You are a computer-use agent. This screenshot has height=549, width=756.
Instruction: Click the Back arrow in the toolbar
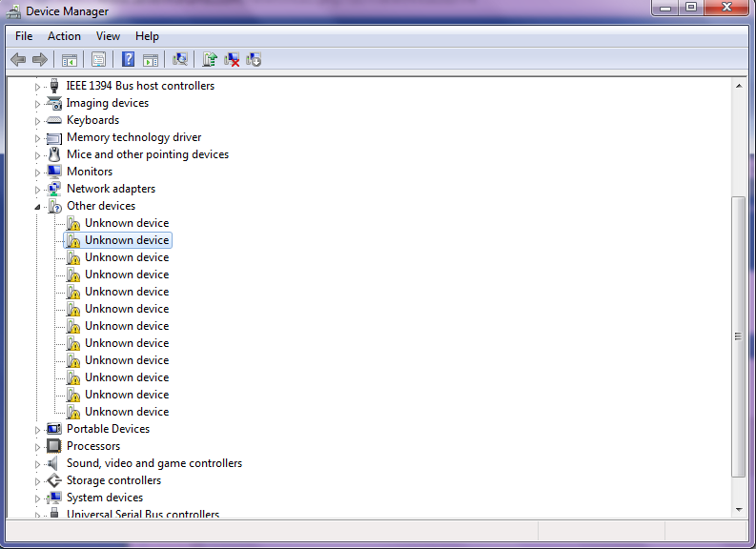(18, 60)
